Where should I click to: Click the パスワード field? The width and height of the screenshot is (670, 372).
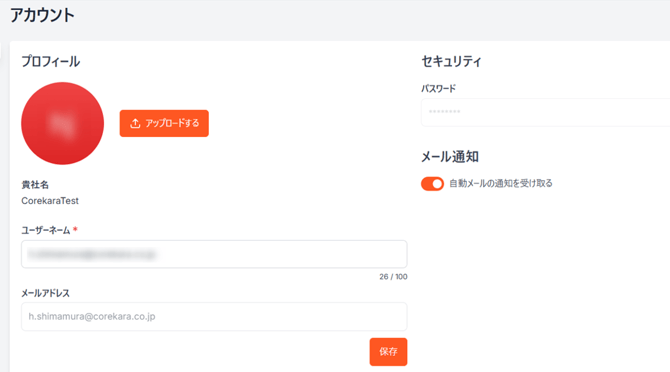(x=545, y=112)
